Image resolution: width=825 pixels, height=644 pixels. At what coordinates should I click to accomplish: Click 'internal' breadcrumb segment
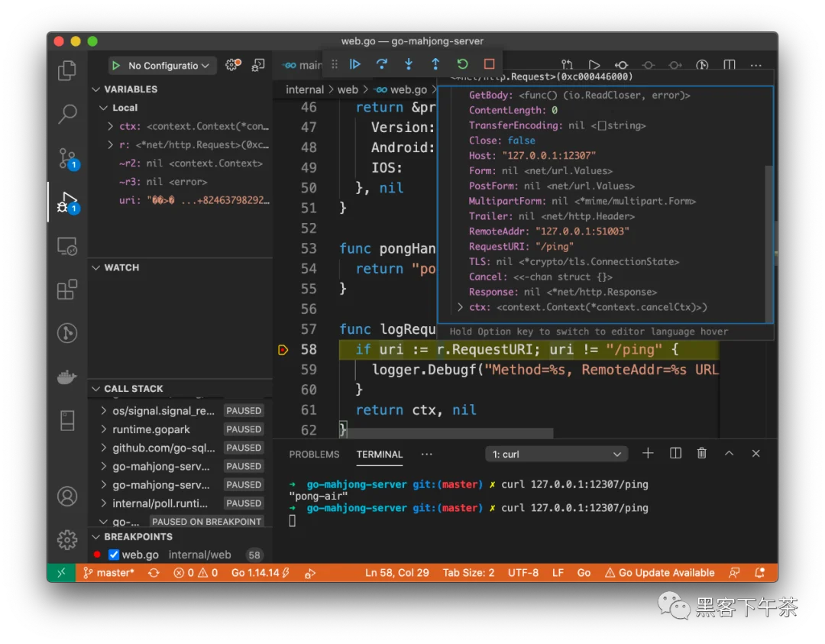305,90
